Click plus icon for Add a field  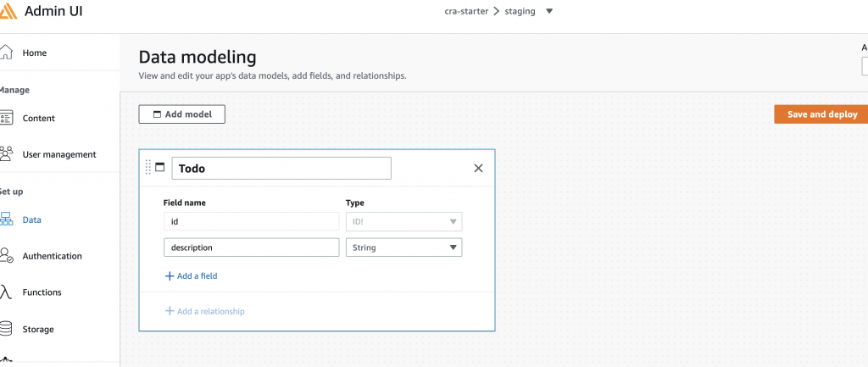click(x=170, y=275)
